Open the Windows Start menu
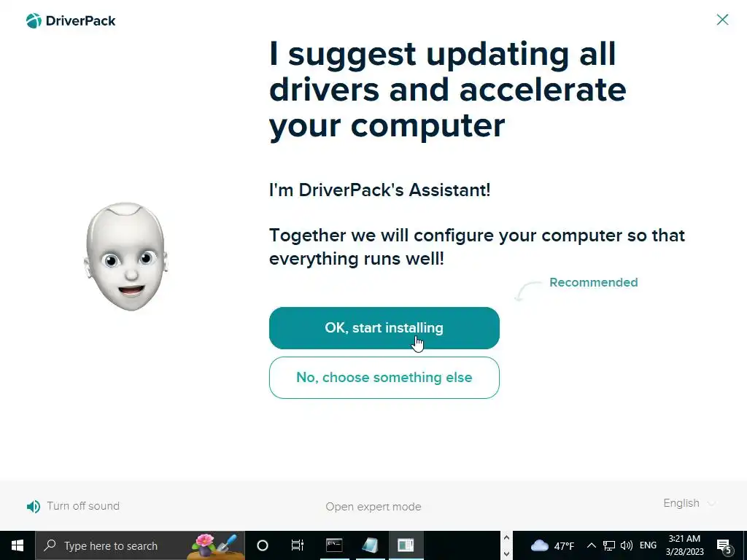The width and height of the screenshot is (747, 560). [18, 545]
